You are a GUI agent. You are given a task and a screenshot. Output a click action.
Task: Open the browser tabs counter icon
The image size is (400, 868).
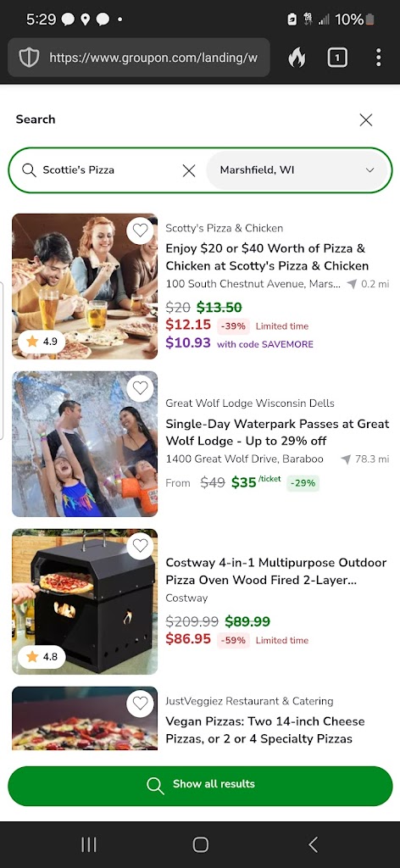pyautogui.click(x=337, y=57)
